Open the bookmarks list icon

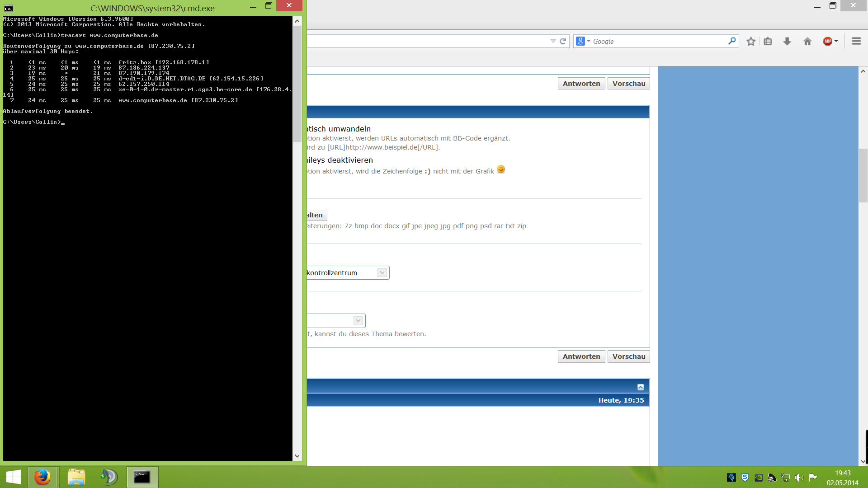pos(768,42)
